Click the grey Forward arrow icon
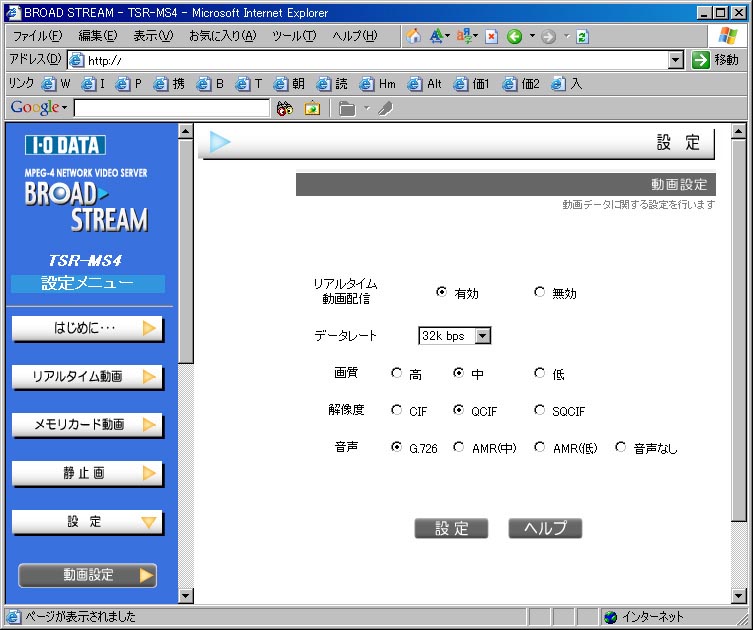 [x=548, y=36]
